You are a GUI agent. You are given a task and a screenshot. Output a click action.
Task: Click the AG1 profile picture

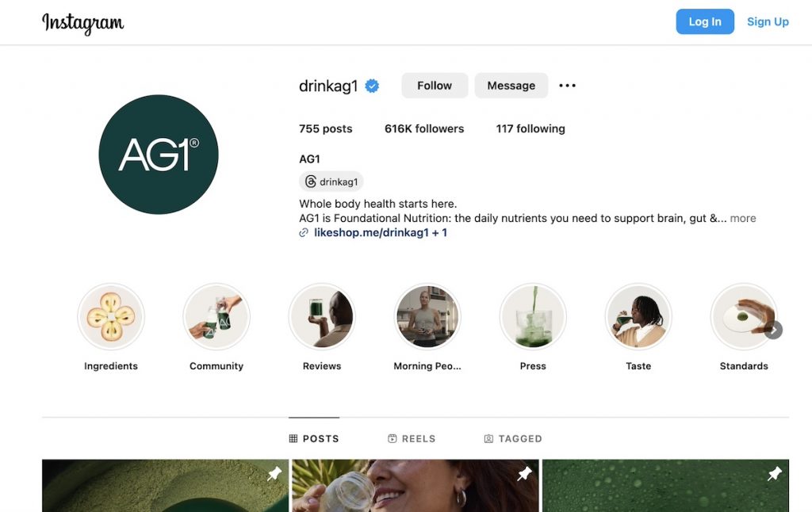[159, 155]
